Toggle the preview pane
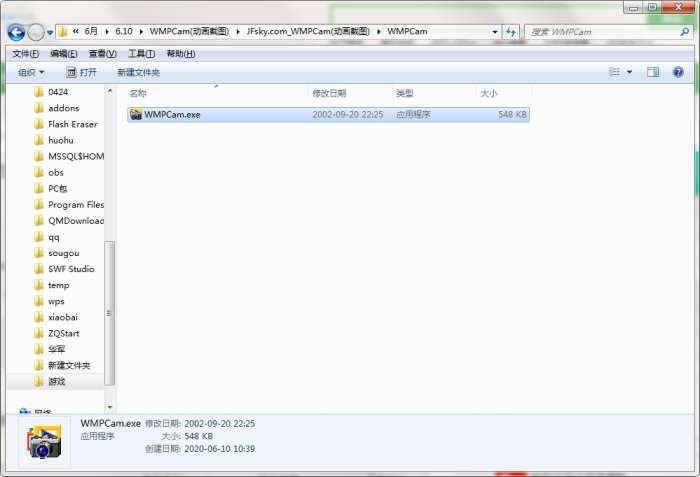The height and width of the screenshot is (477, 700). [x=653, y=72]
